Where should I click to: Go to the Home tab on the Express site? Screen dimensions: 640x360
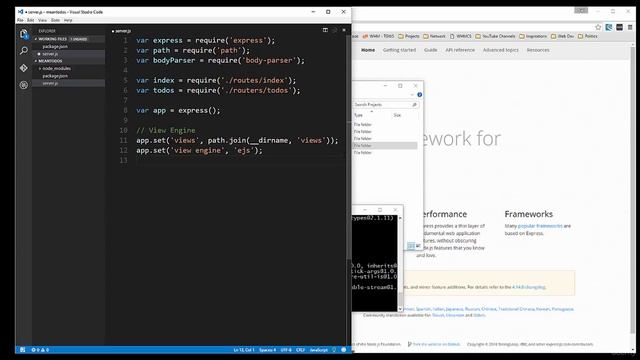pos(368,50)
